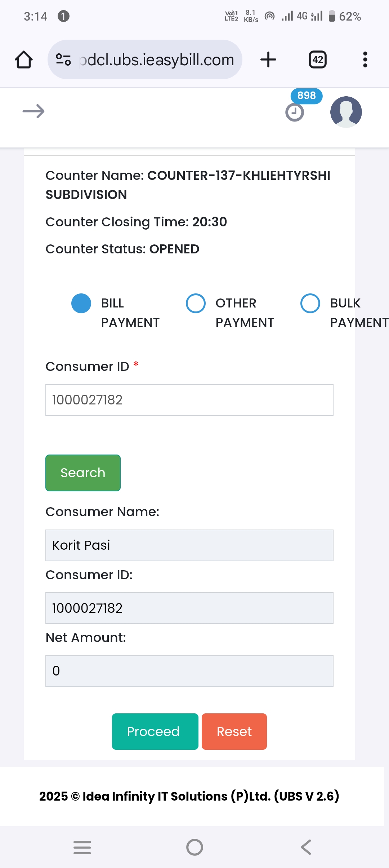This screenshot has width=389, height=868.
Task: Click the green Search button
Action: [x=83, y=473]
